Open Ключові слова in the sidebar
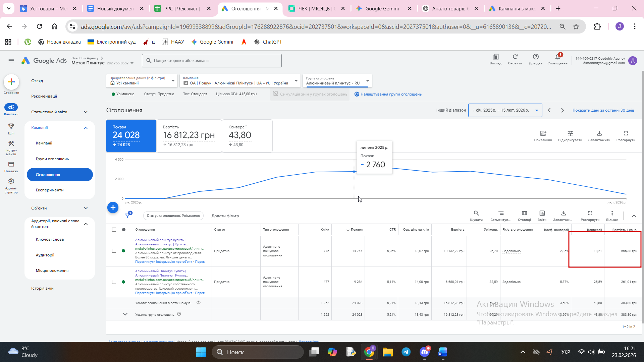This screenshot has height=362, width=644. 50,239
